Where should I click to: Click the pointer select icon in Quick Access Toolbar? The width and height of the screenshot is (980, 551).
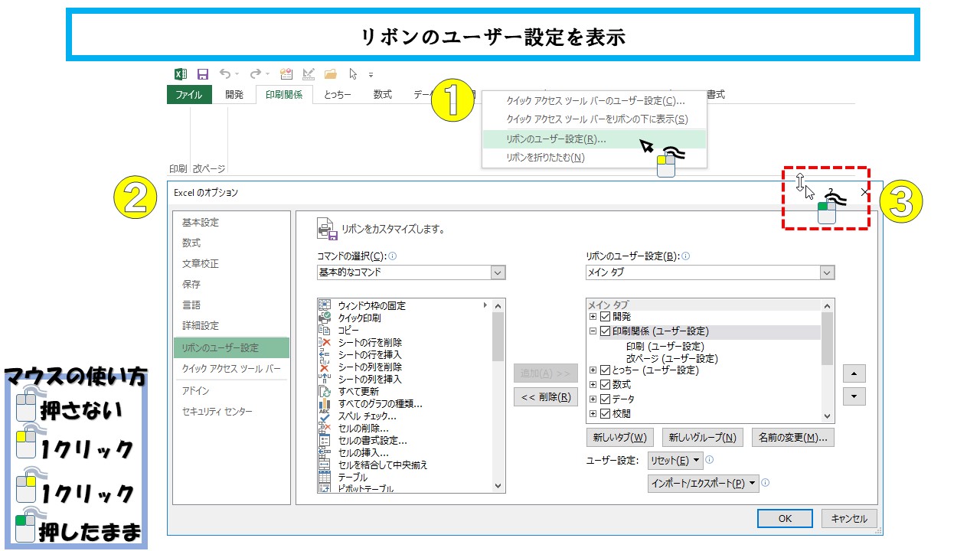point(353,74)
